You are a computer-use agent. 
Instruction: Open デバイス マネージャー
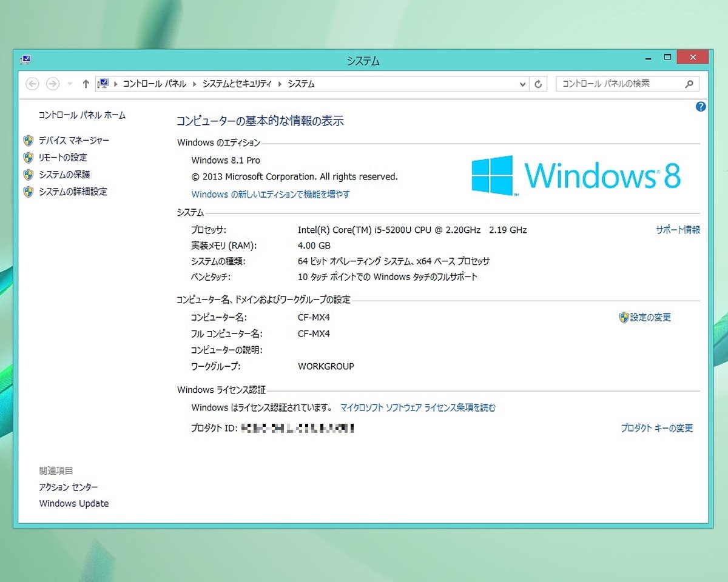pyautogui.click(x=74, y=140)
